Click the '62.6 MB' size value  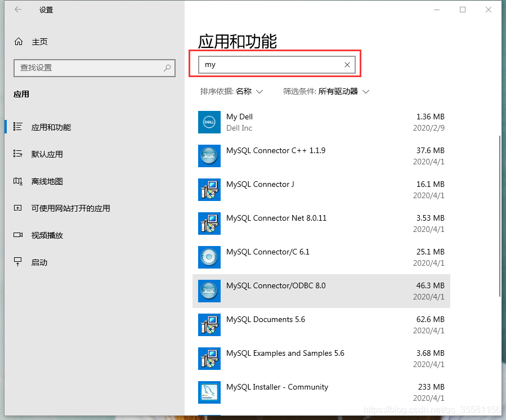pyautogui.click(x=430, y=319)
